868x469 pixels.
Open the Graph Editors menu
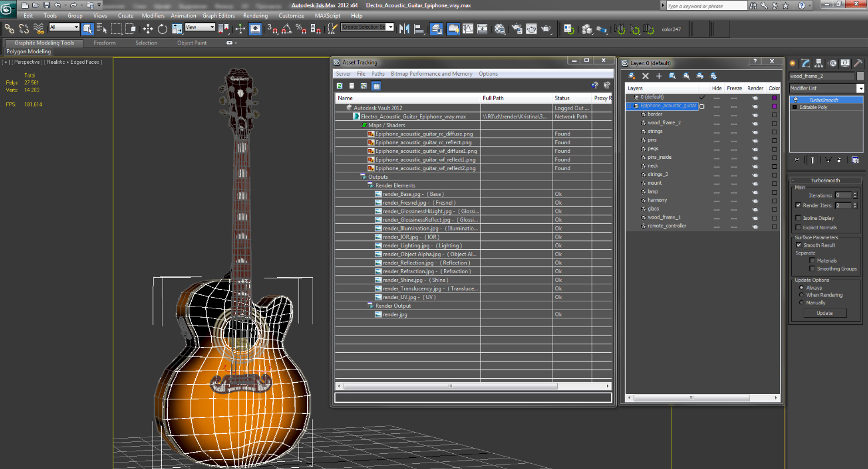[x=219, y=16]
